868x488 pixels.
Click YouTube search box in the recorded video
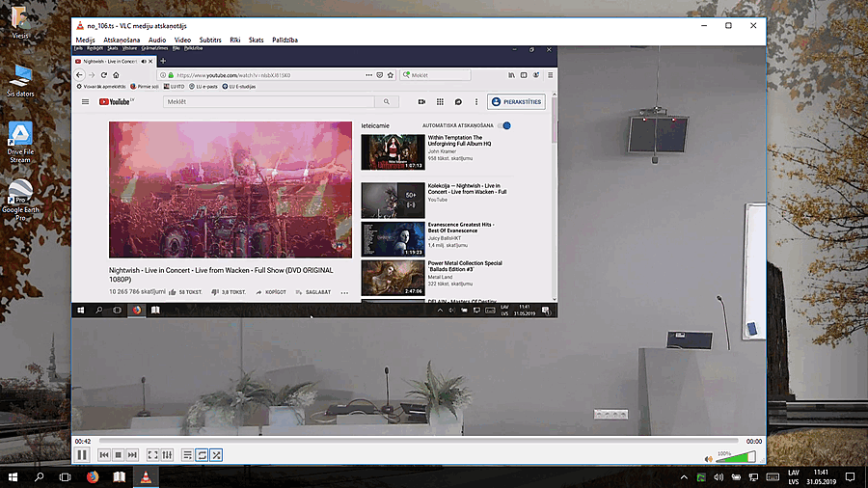269,102
